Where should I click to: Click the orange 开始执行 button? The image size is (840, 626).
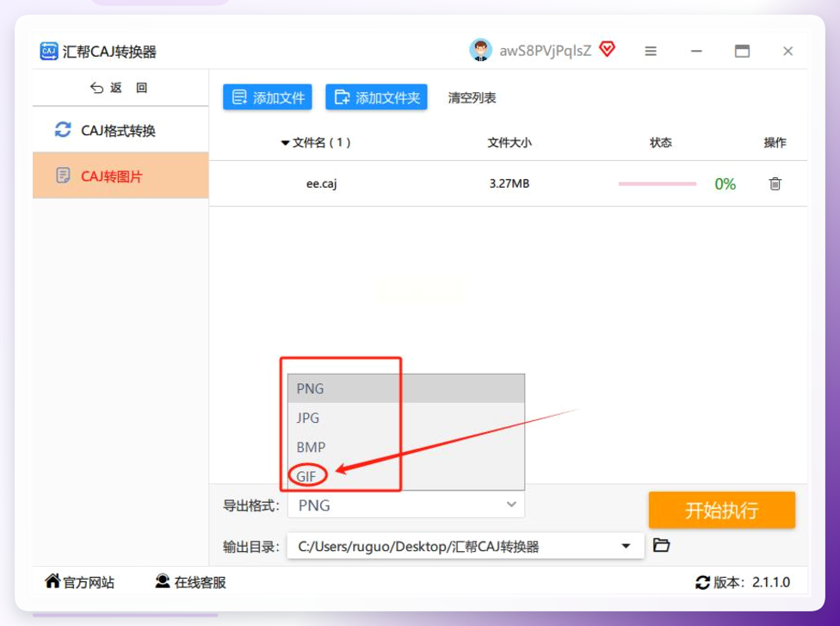(x=721, y=511)
